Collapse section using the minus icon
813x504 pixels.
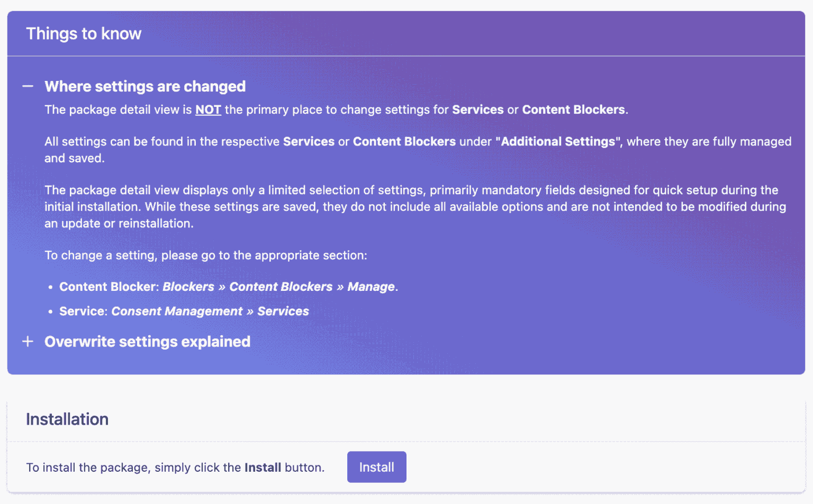click(28, 86)
